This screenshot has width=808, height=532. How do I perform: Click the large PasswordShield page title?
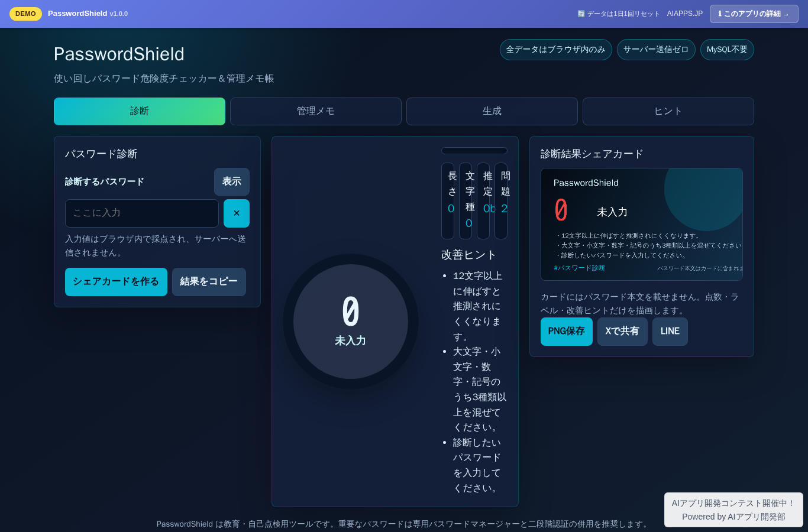pos(119,54)
